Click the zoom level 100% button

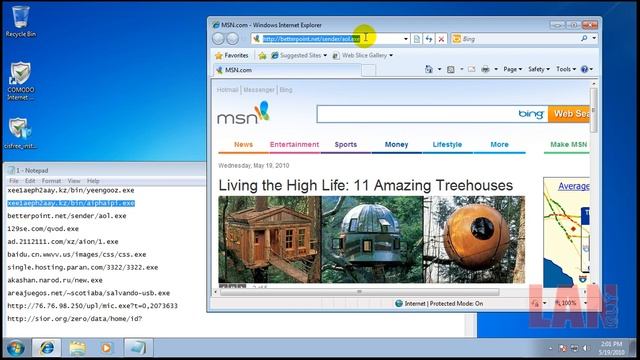point(566,303)
